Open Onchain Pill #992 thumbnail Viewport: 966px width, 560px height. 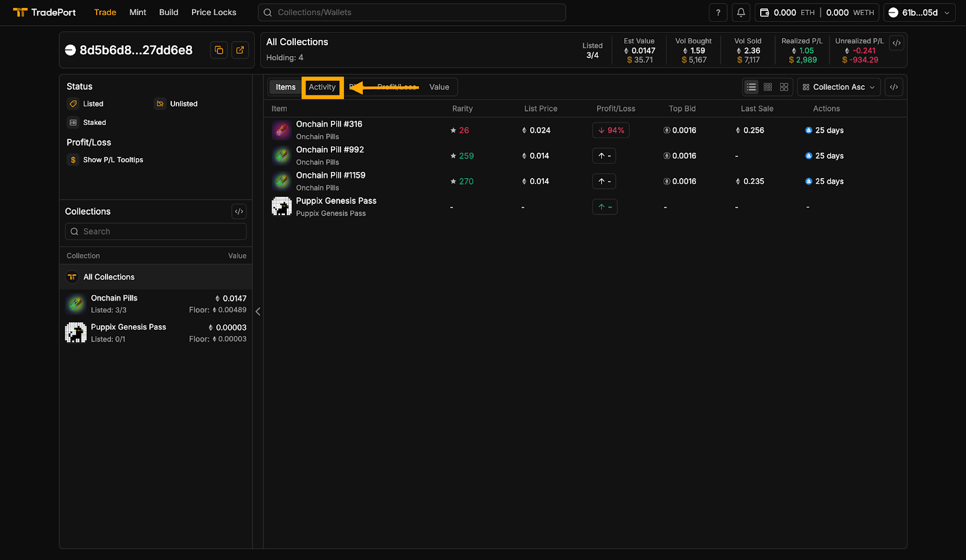coord(281,156)
